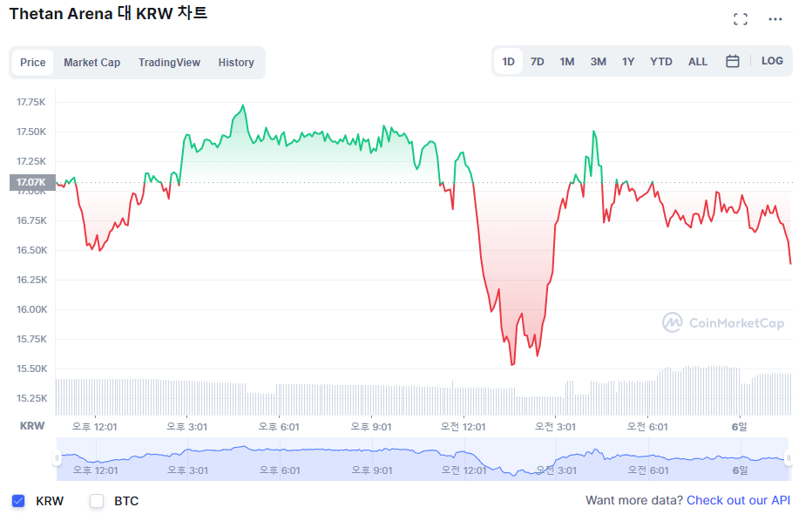Click the 6일 main x-axis date label
Image resolution: width=812 pixels, height=521 pixels.
(740, 427)
